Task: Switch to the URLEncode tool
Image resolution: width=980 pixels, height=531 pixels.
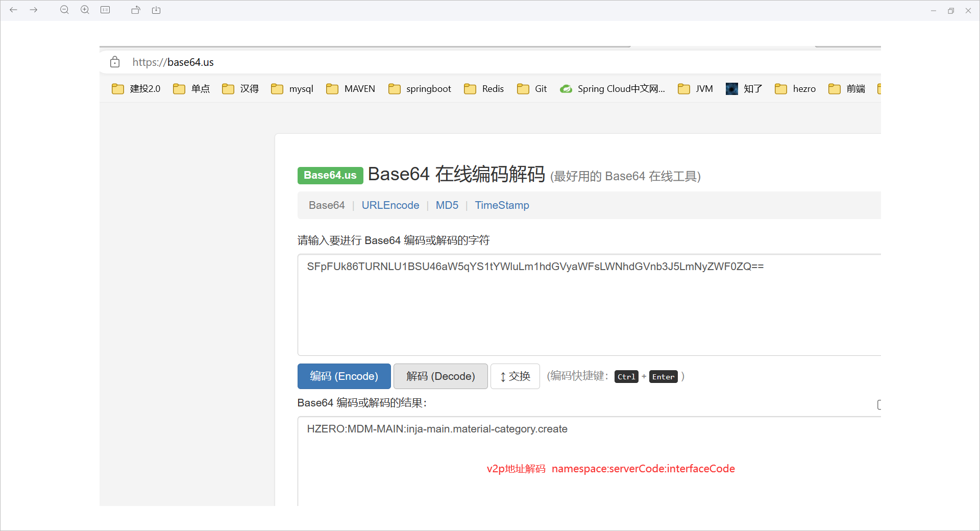Action: pos(390,205)
